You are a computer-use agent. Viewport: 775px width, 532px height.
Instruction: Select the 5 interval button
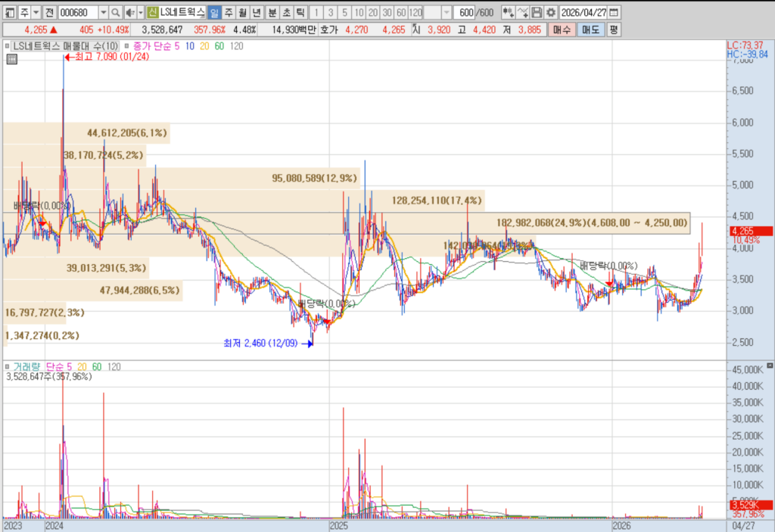point(345,12)
